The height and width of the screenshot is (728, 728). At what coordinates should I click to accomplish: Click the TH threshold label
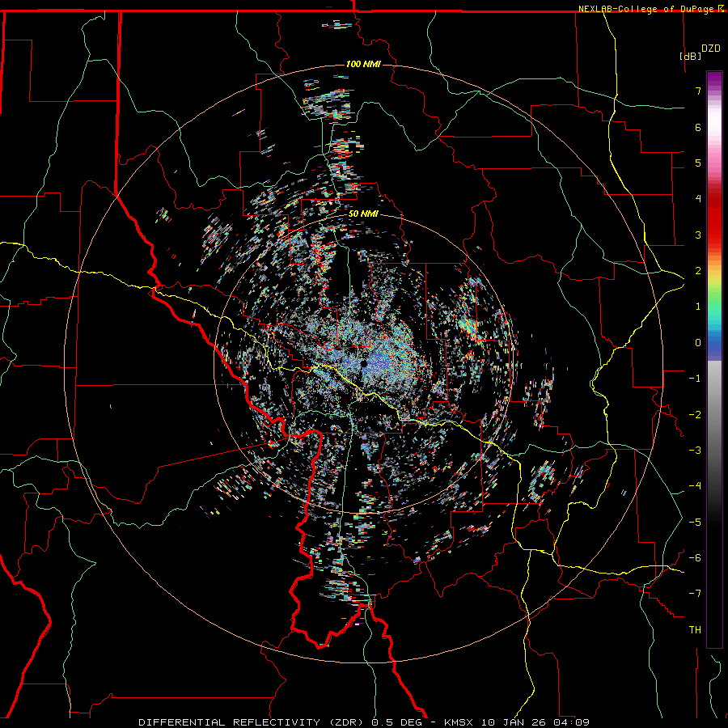[x=695, y=630]
